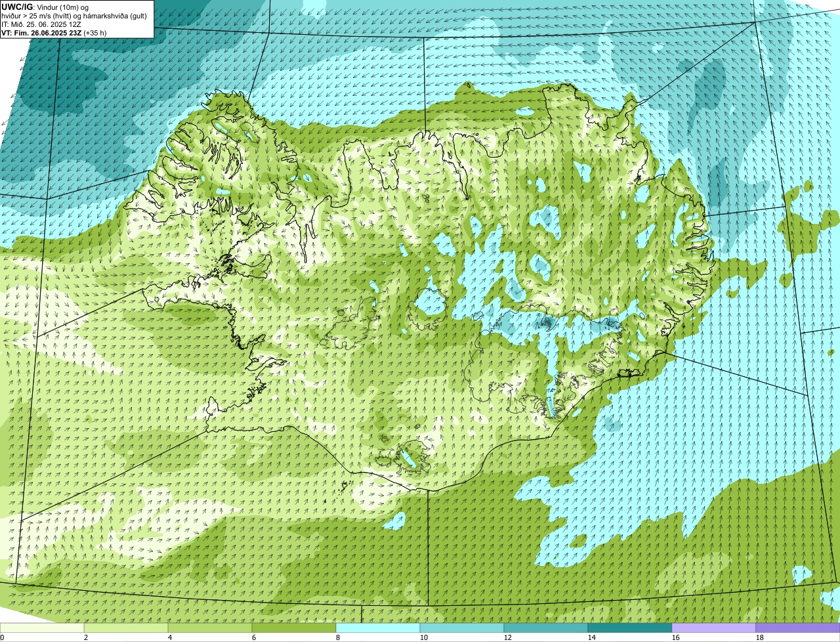This screenshot has width=840, height=642.
Task: Click the legend label "4"
Action: (x=170, y=637)
